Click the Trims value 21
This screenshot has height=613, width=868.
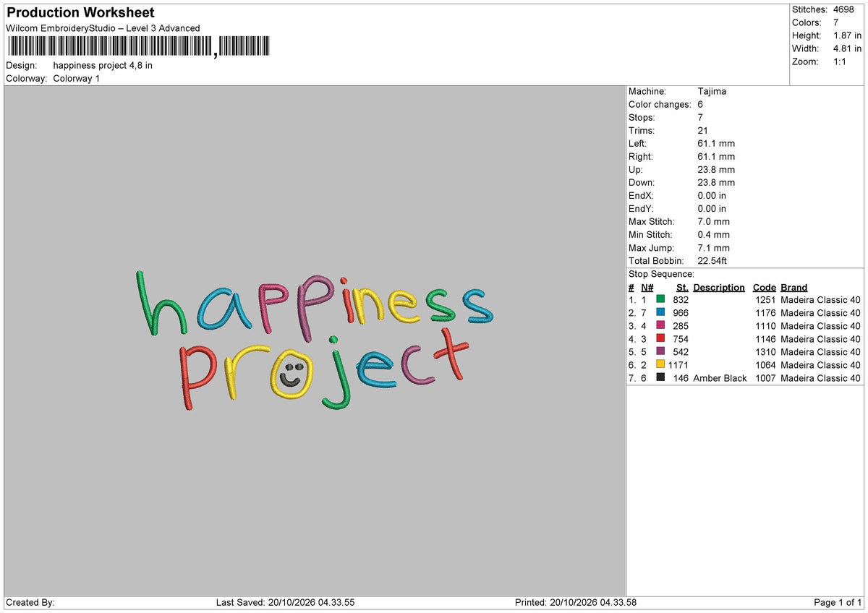pos(703,130)
